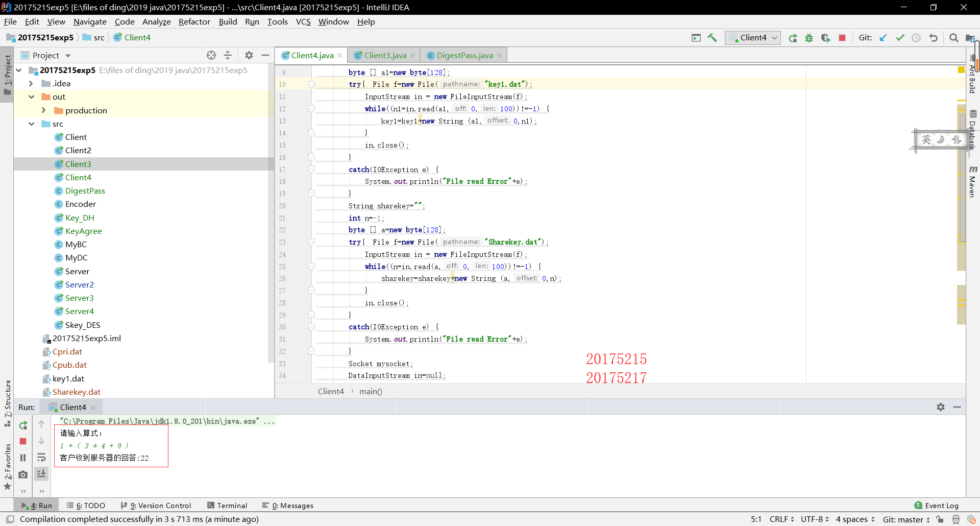Expand the .idea folder
The height and width of the screenshot is (526, 980).
(31, 83)
